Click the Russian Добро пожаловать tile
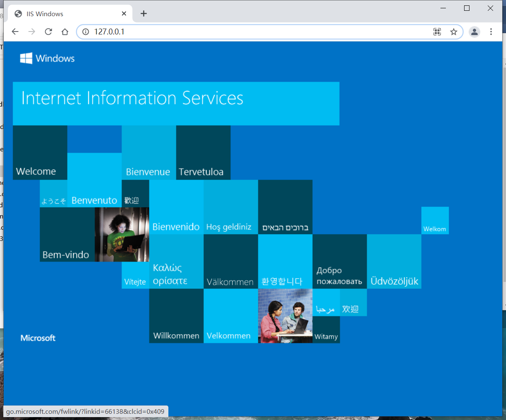506x420 pixels. point(340,262)
